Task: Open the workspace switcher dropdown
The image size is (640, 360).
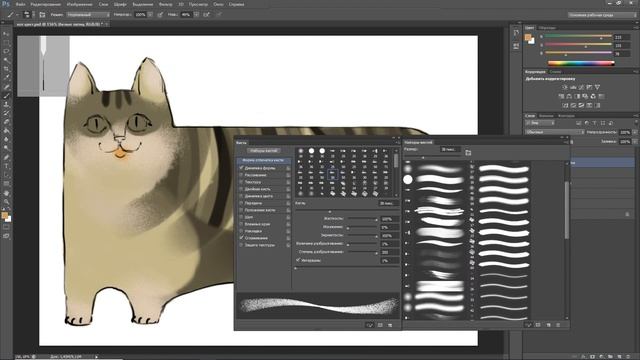Action: pyautogui.click(x=602, y=15)
